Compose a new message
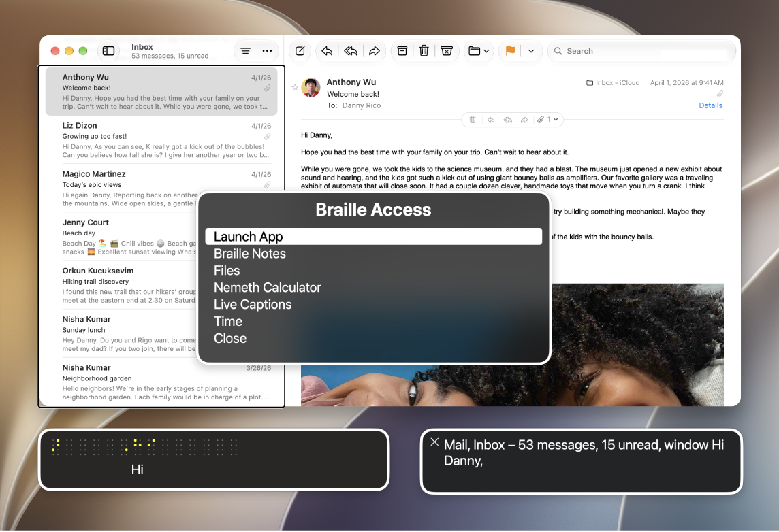 coord(300,50)
